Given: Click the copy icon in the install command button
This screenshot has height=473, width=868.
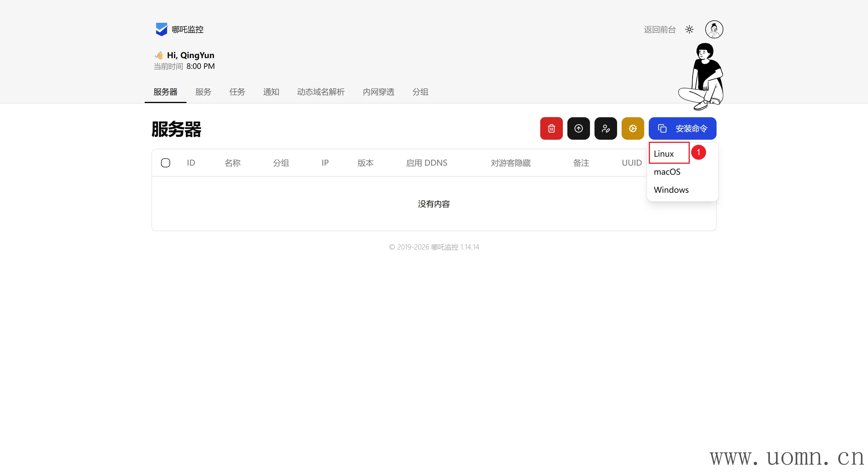Looking at the screenshot, I should coord(662,128).
